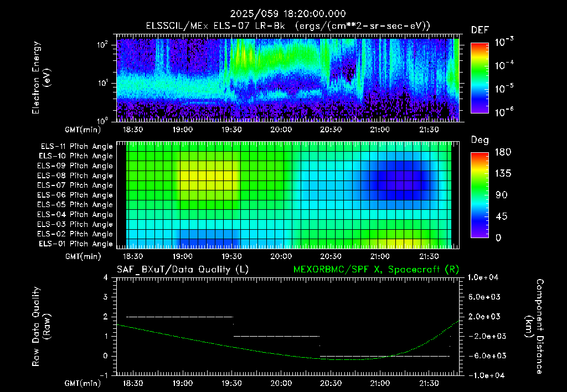Select the ELS-06 Pitch Angle row label

point(75,195)
